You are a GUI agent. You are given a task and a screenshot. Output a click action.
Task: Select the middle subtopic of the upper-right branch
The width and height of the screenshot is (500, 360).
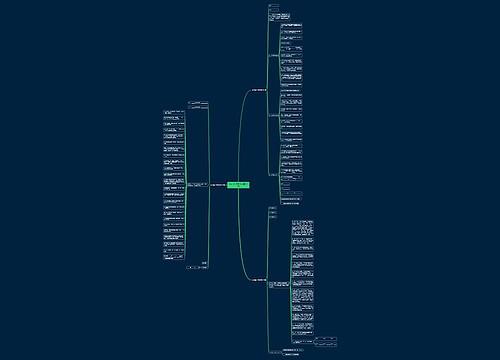click(273, 115)
